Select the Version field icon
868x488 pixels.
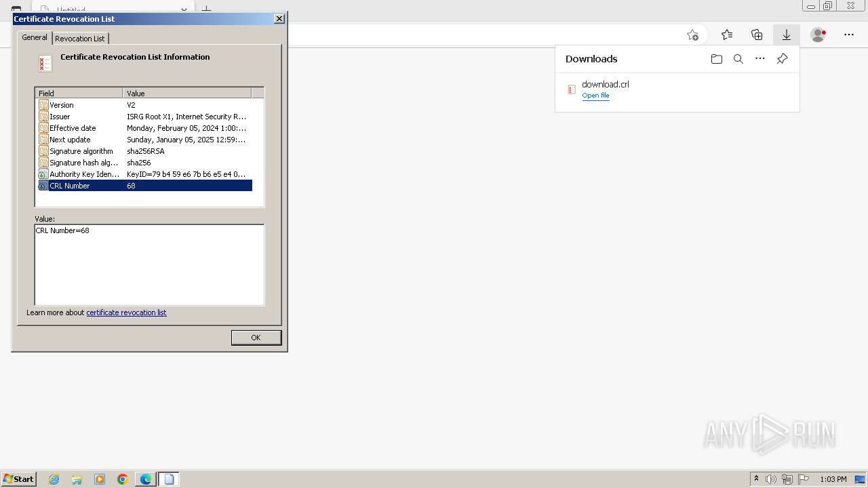tap(43, 105)
